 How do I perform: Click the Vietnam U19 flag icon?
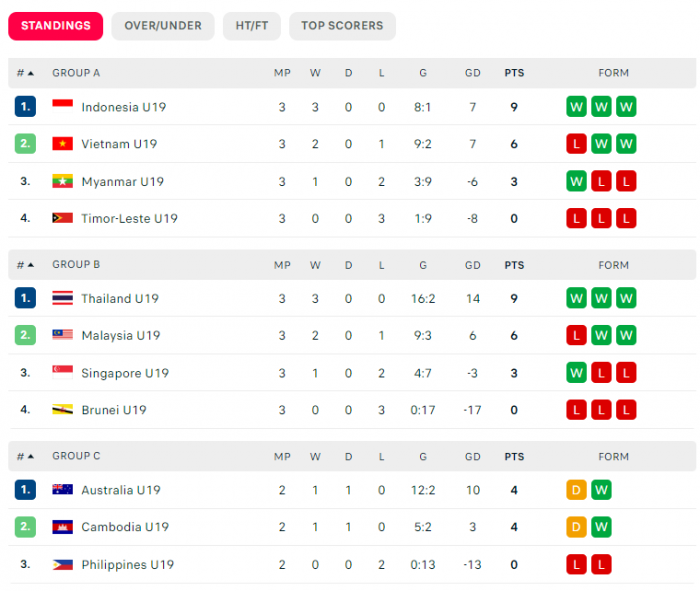62,144
